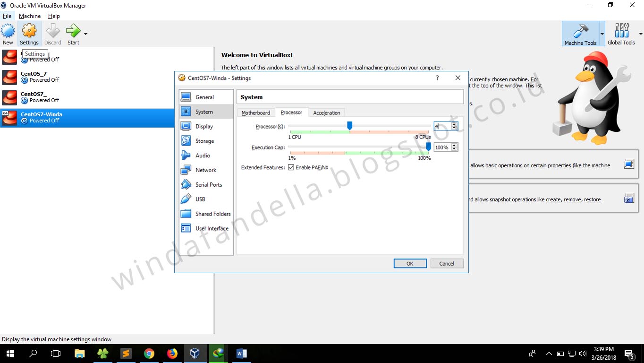Open the Display settings category
Screen dimensions: 644x363
click(x=206, y=127)
